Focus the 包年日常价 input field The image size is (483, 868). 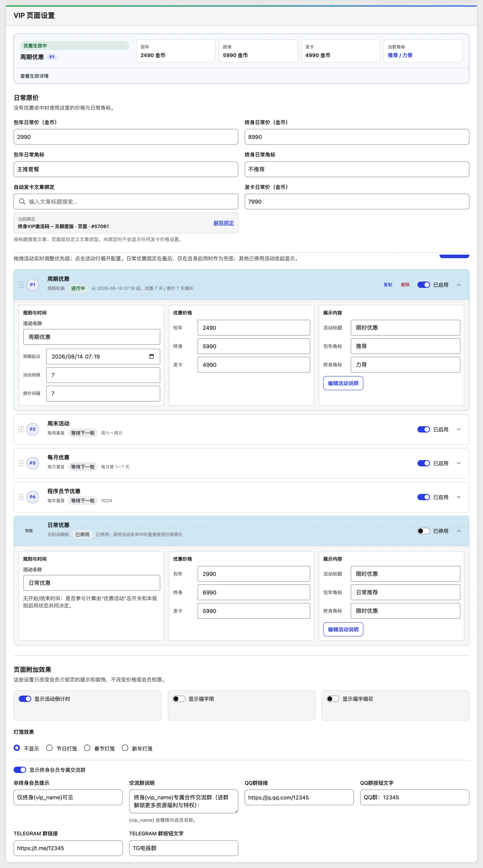(x=126, y=137)
